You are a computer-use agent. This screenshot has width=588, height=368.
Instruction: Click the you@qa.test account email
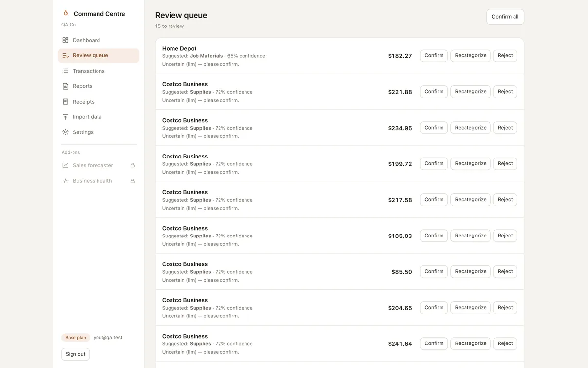click(x=108, y=338)
